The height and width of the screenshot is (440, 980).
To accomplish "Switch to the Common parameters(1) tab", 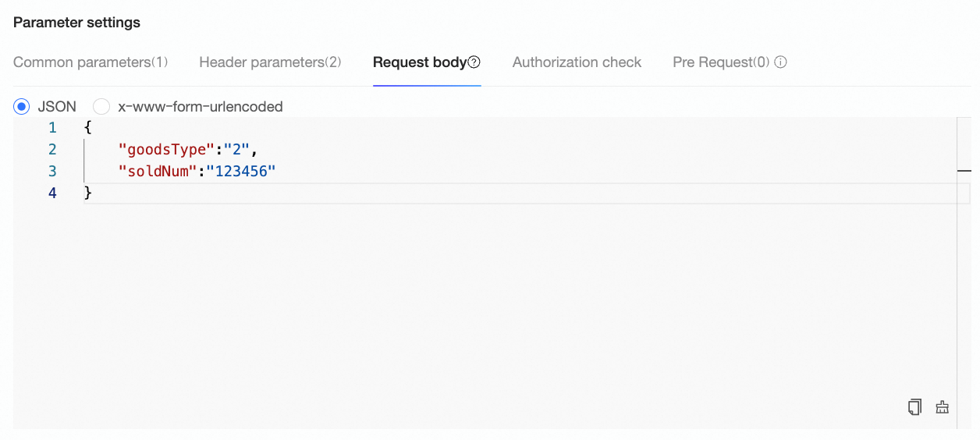I will pos(91,62).
